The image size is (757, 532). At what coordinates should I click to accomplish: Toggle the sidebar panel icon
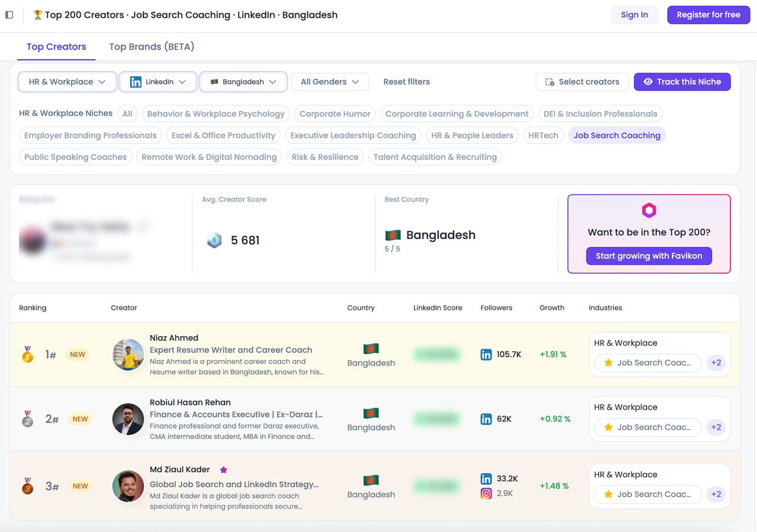pos(9,15)
